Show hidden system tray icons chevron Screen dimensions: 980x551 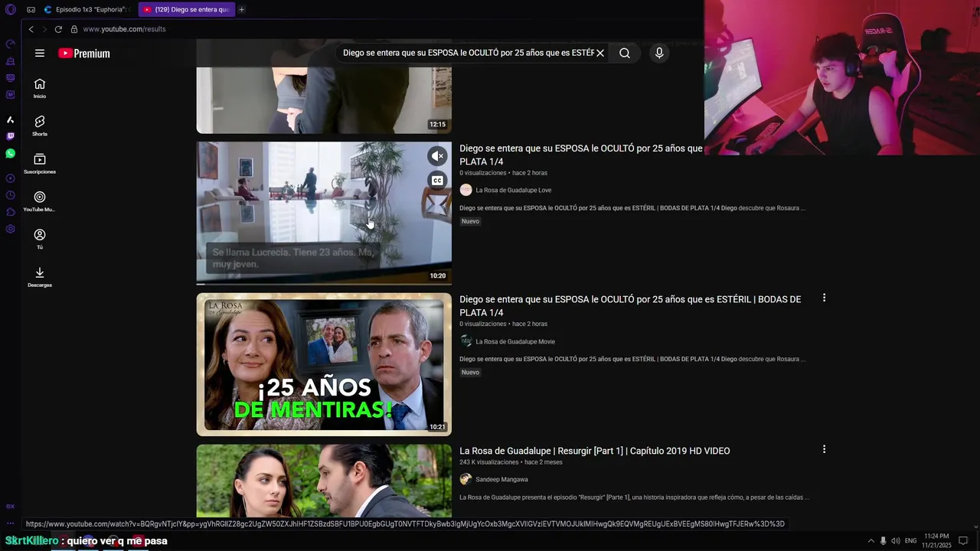(871, 541)
